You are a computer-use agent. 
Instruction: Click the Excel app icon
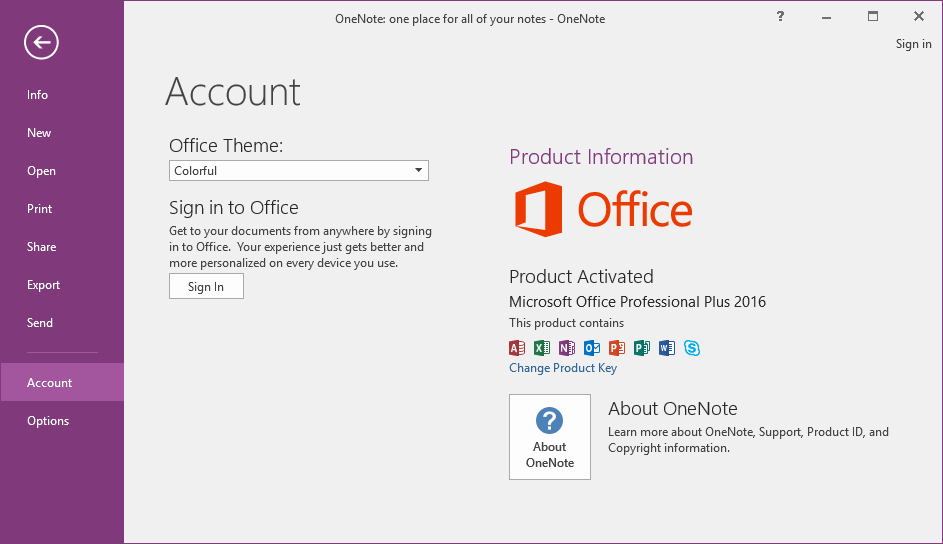pos(542,348)
